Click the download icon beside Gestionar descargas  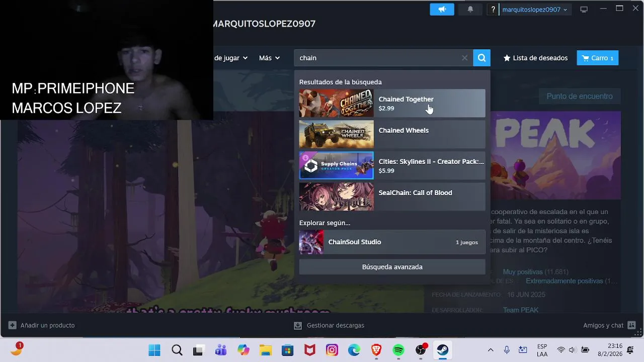[298, 325]
